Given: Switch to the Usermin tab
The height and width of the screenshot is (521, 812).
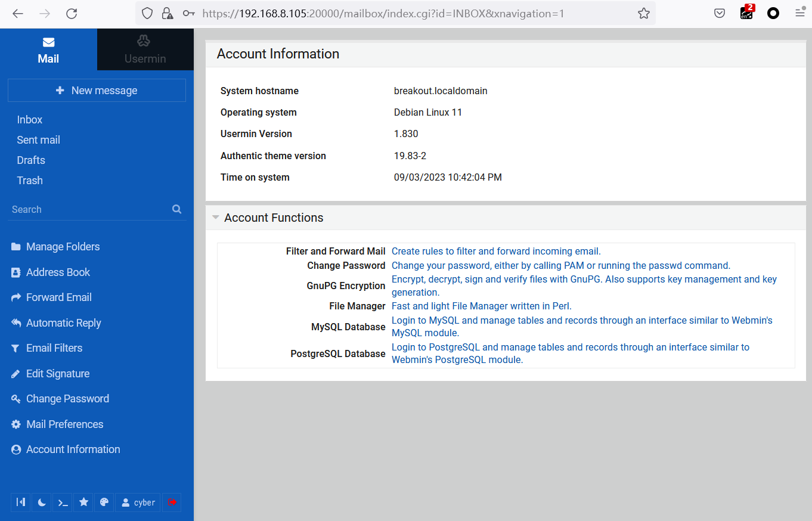Looking at the screenshot, I should point(145,49).
